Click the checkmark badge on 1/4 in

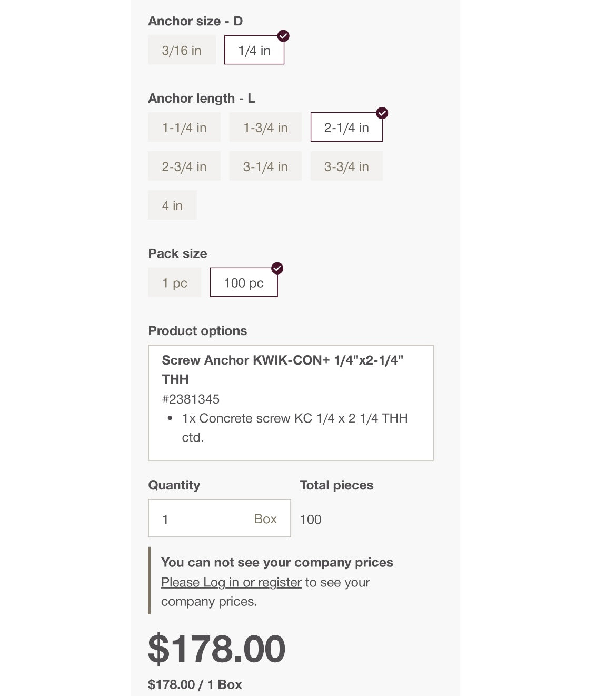tap(283, 36)
